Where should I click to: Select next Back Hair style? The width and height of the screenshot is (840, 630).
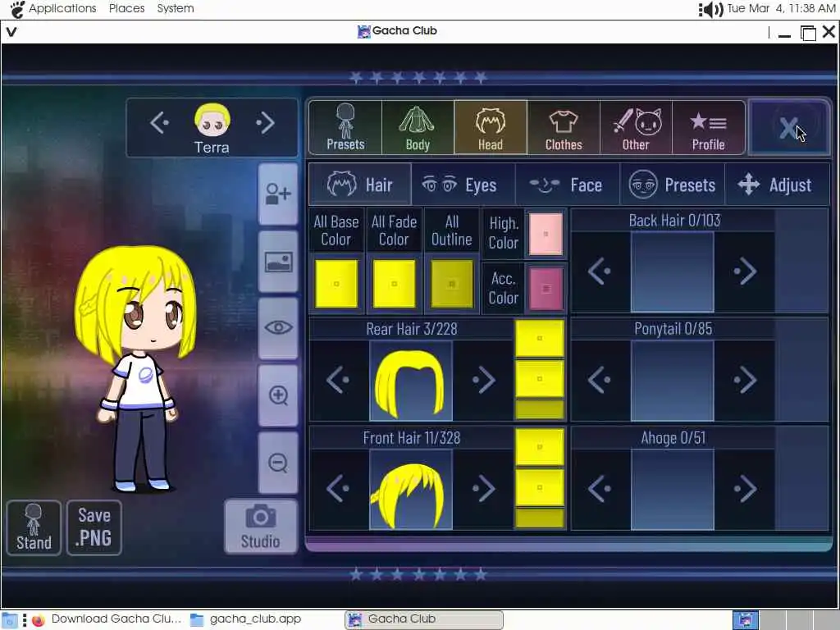coord(745,271)
